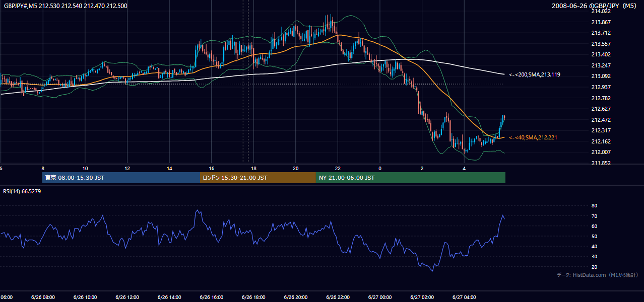
Task: Click price axis value 212.937
Action: 600,87
